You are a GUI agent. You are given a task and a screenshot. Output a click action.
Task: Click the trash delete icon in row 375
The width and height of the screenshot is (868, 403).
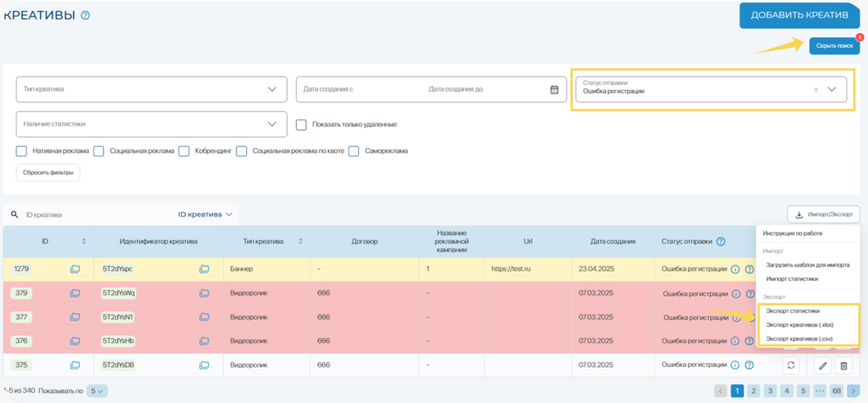[844, 366]
